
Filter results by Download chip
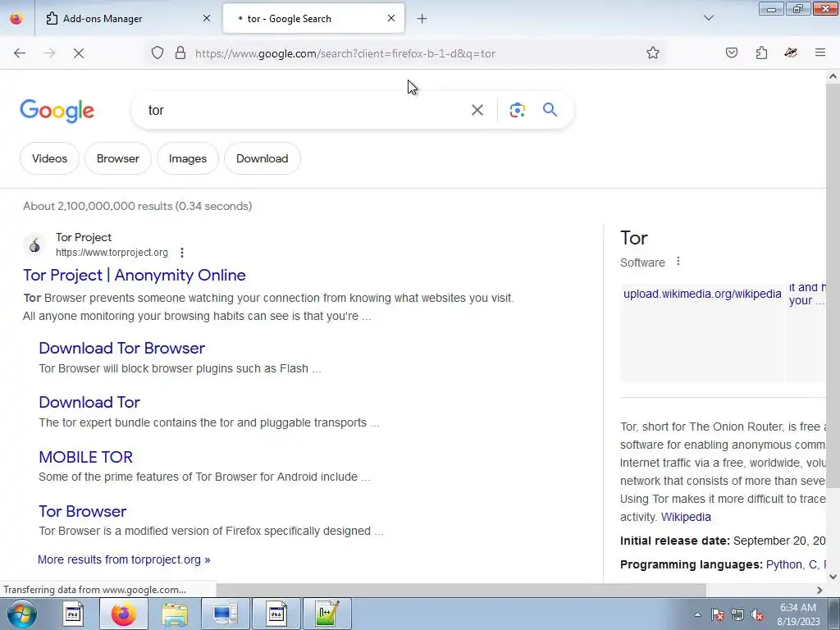click(262, 158)
